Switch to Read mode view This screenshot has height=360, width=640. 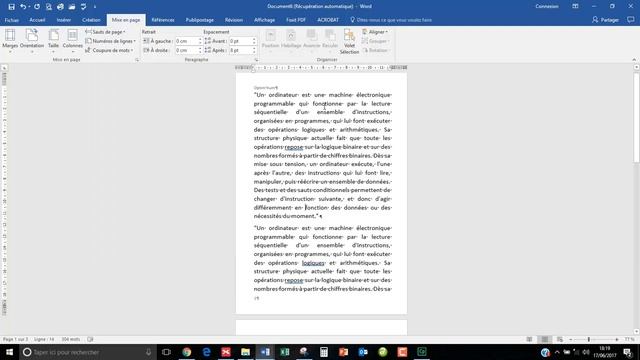point(529,339)
